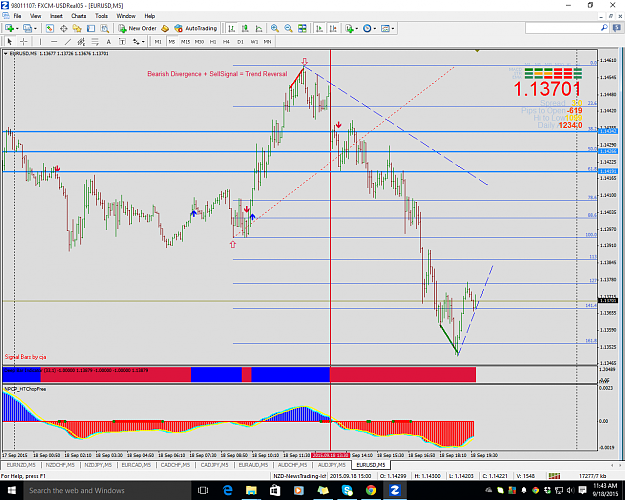Switch to the CADJPY,M5 chart tab
The width and height of the screenshot is (625, 500).
214,465
